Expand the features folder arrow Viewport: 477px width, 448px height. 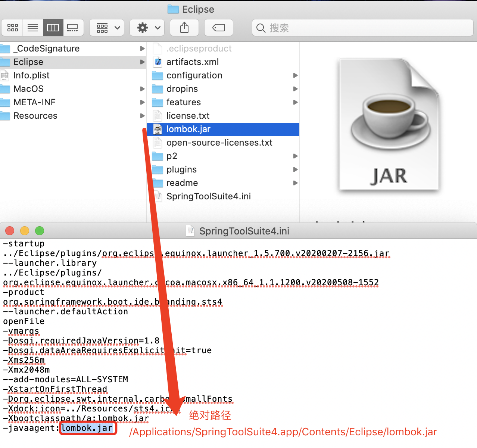pyautogui.click(x=295, y=102)
